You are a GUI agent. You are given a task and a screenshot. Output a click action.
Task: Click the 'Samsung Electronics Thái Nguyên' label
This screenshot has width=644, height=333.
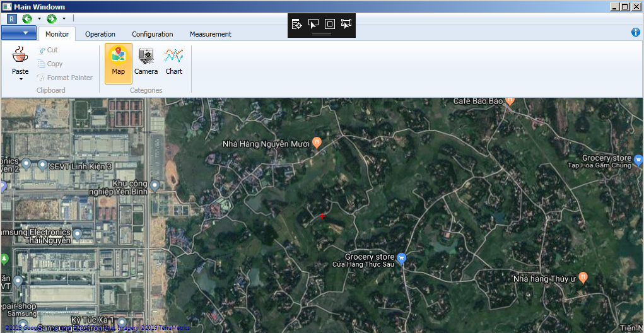click(x=35, y=236)
